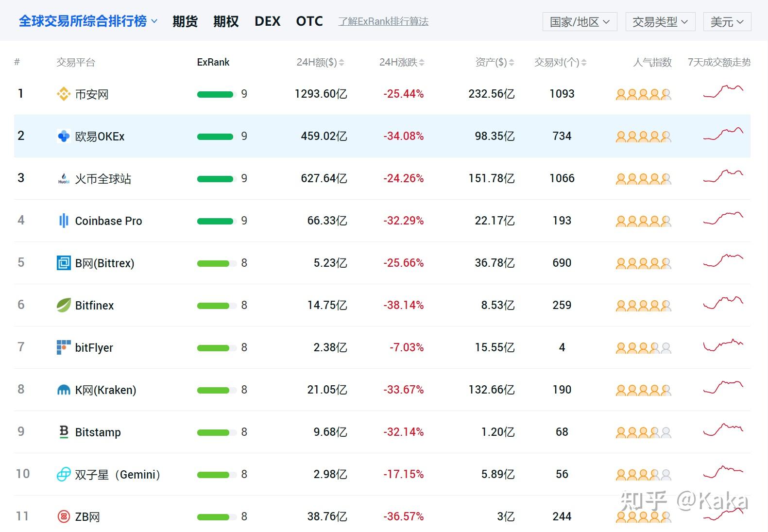Click ZB网 ExRank score bar

click(217, 517)
